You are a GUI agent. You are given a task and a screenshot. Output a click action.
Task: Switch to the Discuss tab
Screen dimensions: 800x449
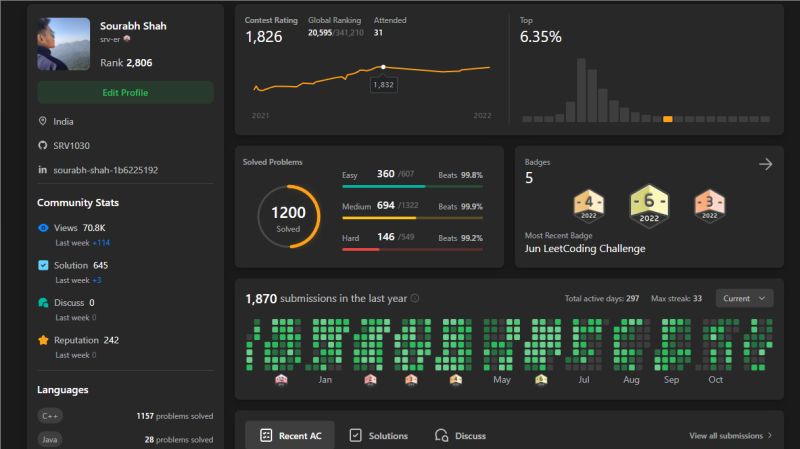460,436
